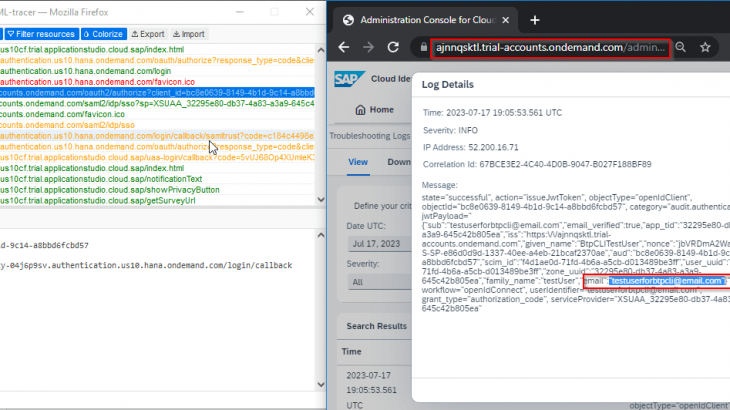Reload the Administration Console page
The image size is (730, 410).
point(393,47)
